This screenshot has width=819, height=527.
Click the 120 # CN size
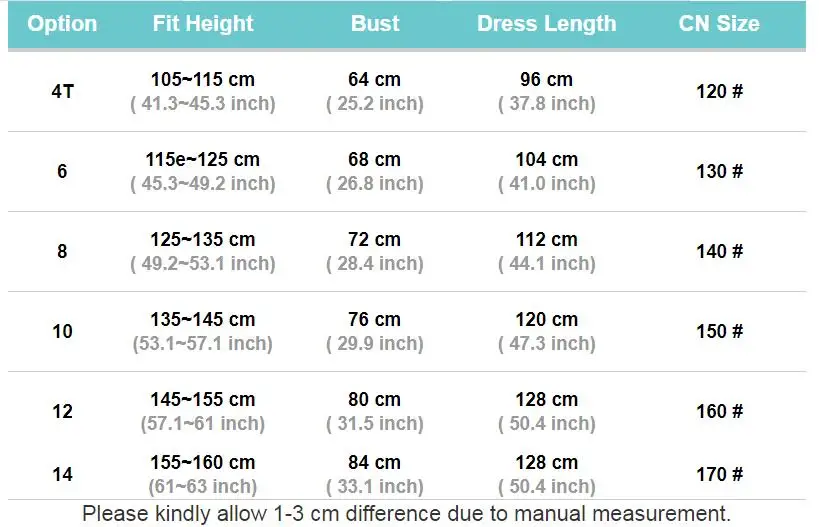pos(719,91)
